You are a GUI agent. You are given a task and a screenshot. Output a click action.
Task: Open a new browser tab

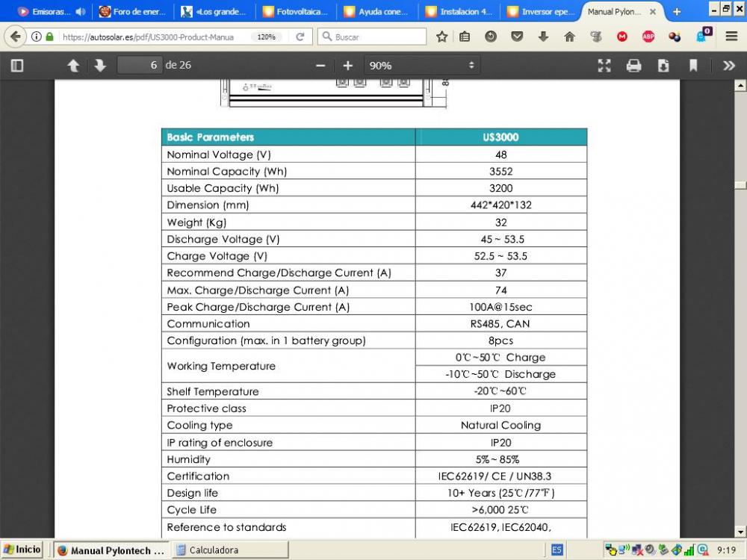tap(677, 12)
